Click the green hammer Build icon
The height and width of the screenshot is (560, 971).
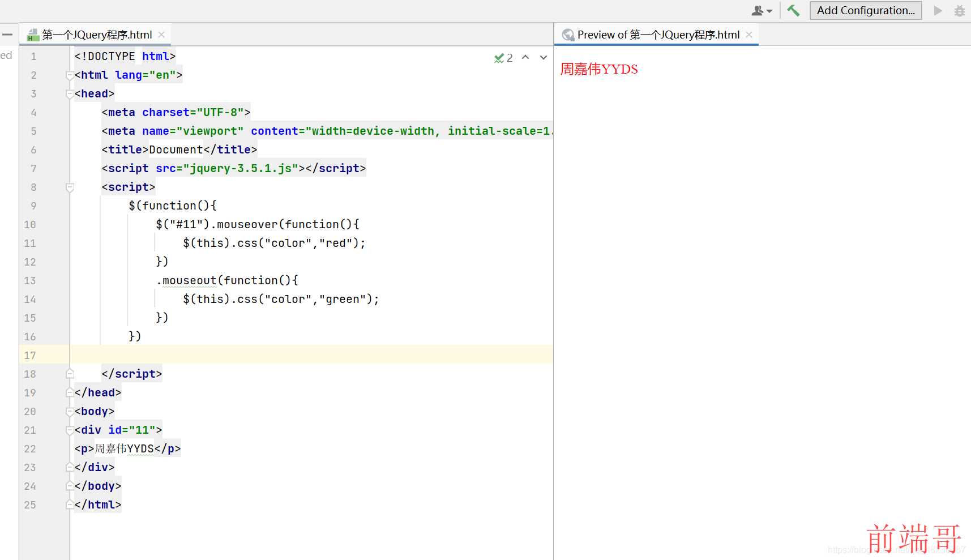[x=793, y=10]
